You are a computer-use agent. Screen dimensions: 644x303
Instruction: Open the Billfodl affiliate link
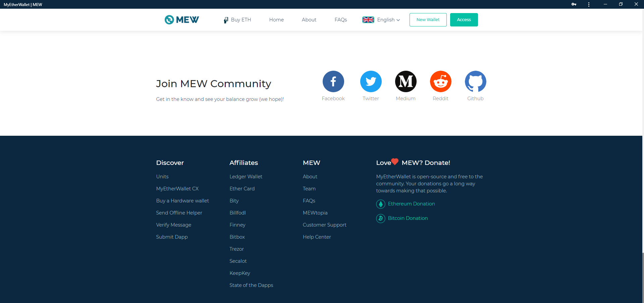coord(237,213)
